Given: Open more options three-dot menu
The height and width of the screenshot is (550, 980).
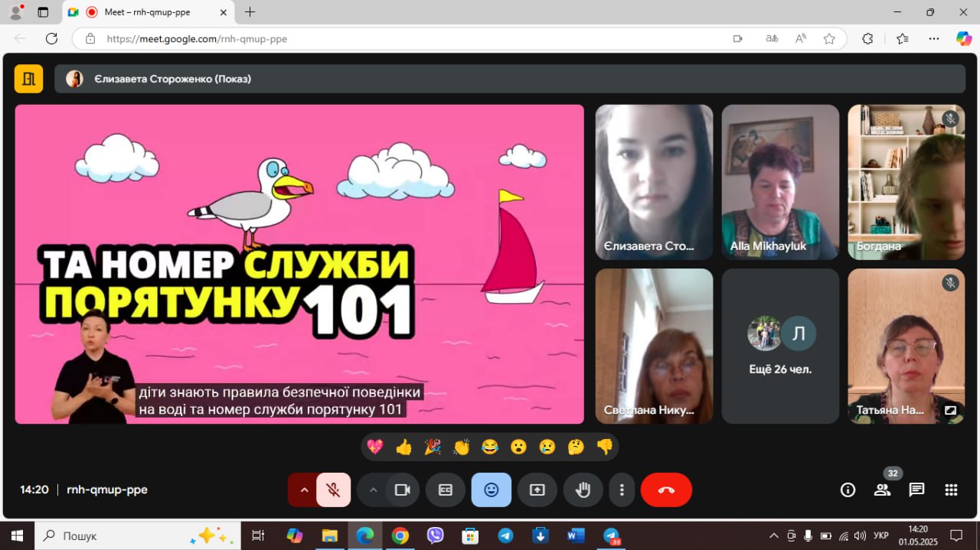Looking at the screenshot, I should 622,490.
